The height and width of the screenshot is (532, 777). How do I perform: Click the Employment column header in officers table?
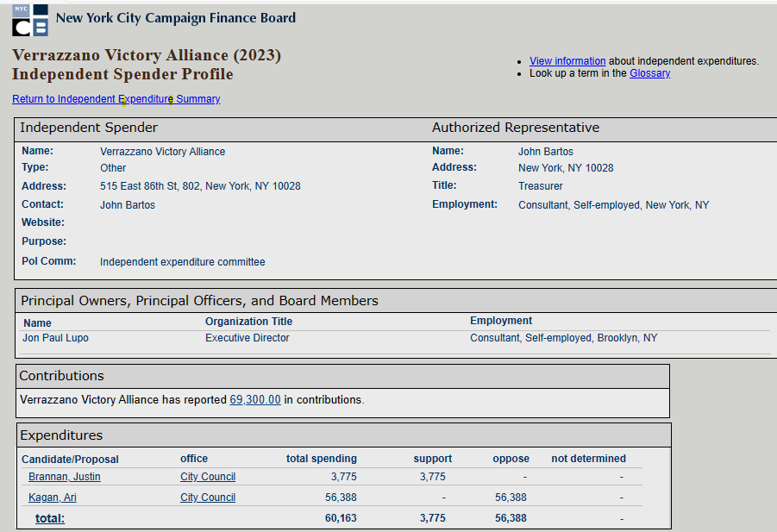[501, 321]
